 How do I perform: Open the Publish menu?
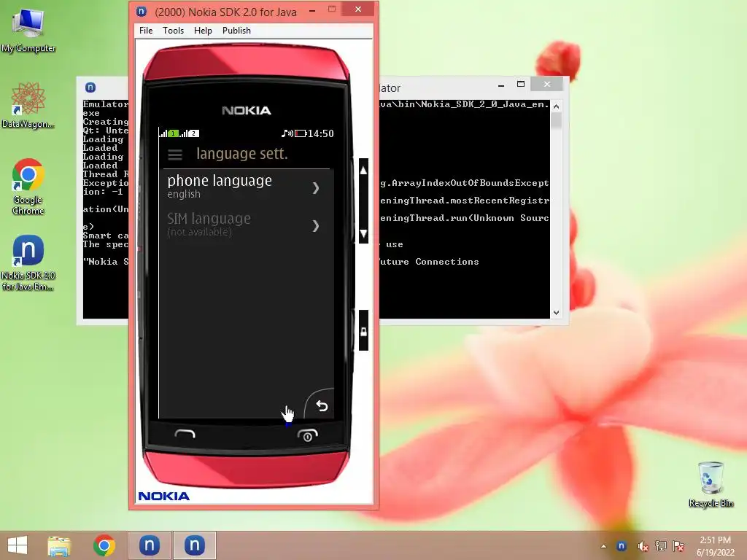coord(236,31)
